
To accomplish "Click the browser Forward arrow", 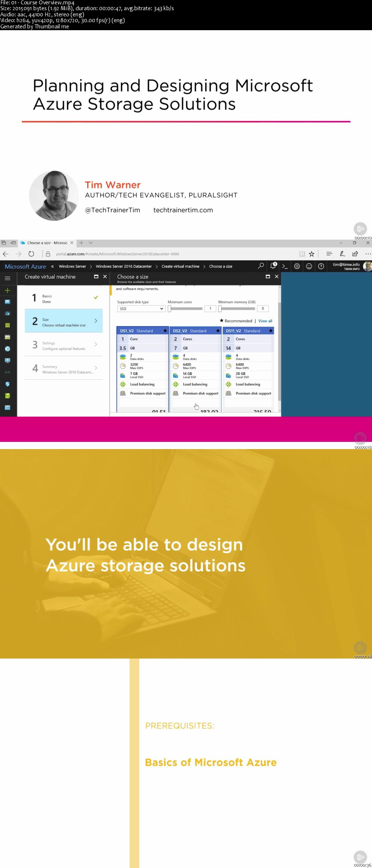I will 19,254.
